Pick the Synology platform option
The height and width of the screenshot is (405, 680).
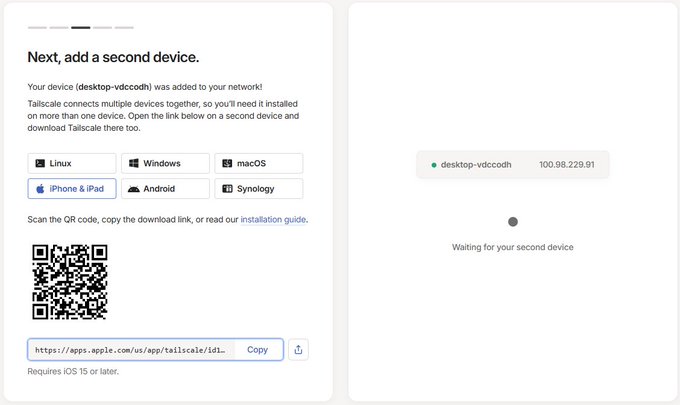click(259, 189)
